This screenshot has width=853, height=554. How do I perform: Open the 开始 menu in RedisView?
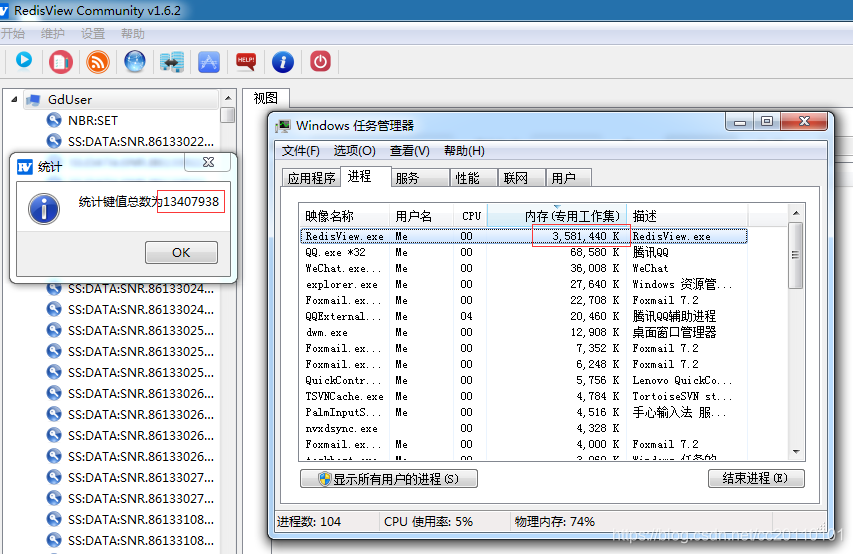[13, 34]
